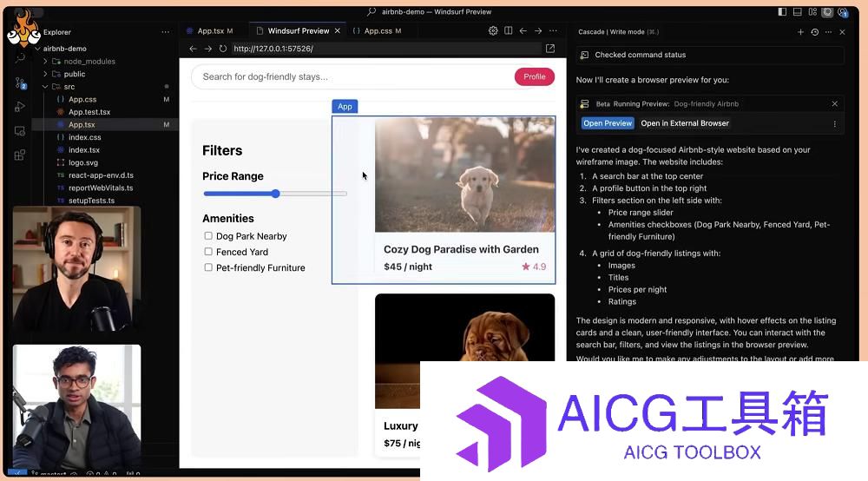The height and width of the screenshot is (481, 868).
Task: Click the Price Range slider handle
Action: coord(276,194)
